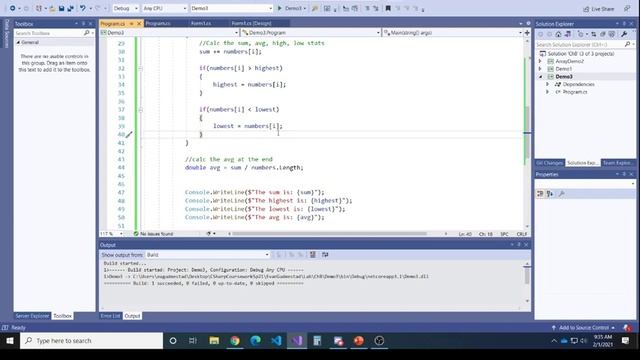The image size is (640, 360).
Task: Open the Main(string[] args) member dropdown
Action: 453,33
